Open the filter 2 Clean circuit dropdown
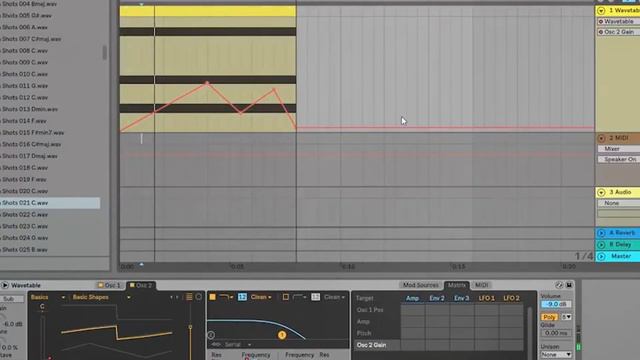The width and height of the screenshot is (640, 360). [334, 297]
